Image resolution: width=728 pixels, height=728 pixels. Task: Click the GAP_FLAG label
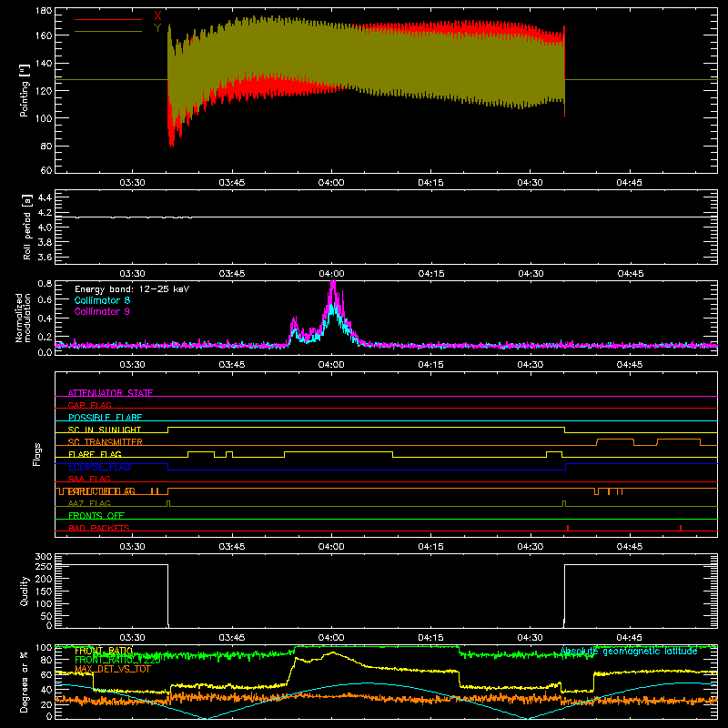(x=89, y=405)
